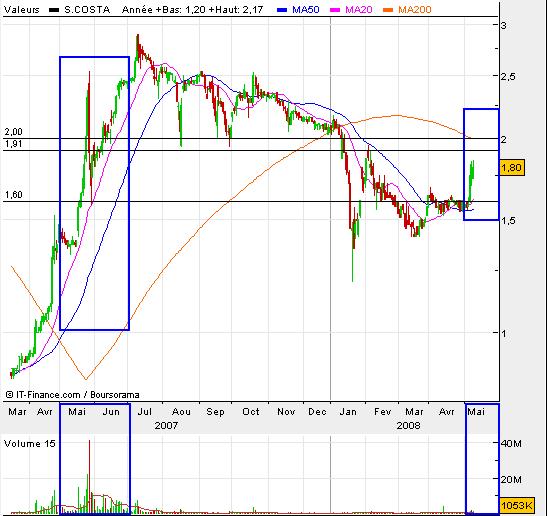Click the '1,60' horizontal level label

[14, 195]
